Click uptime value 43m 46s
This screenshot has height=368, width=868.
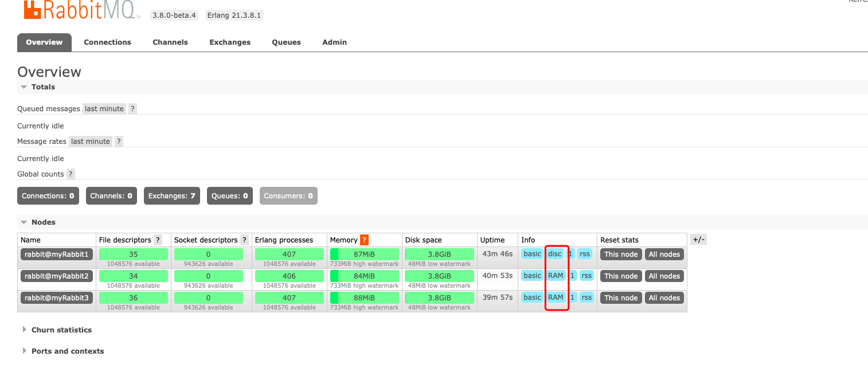(x=497, y=253)
